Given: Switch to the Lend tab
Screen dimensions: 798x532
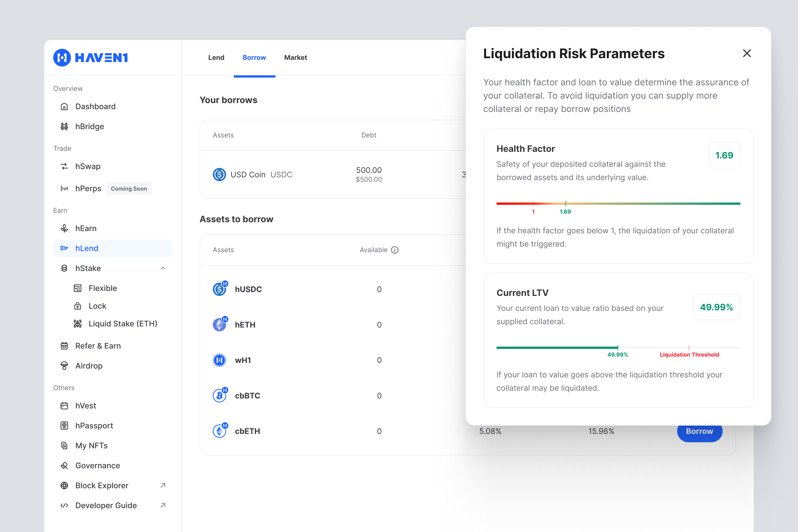Looking at the screenshot, I should point(216,58).
